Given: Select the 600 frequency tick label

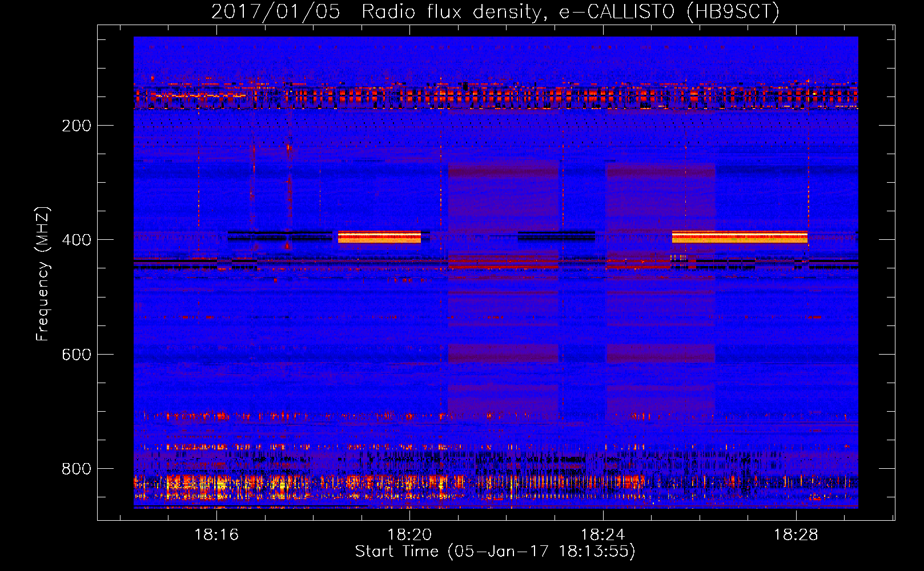Looking at the screenshot, I should 77,355.
